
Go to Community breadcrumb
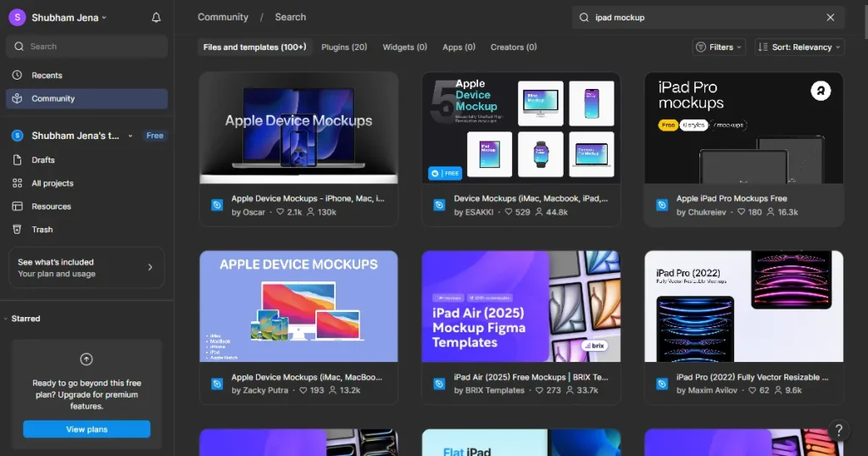point(223,17)
